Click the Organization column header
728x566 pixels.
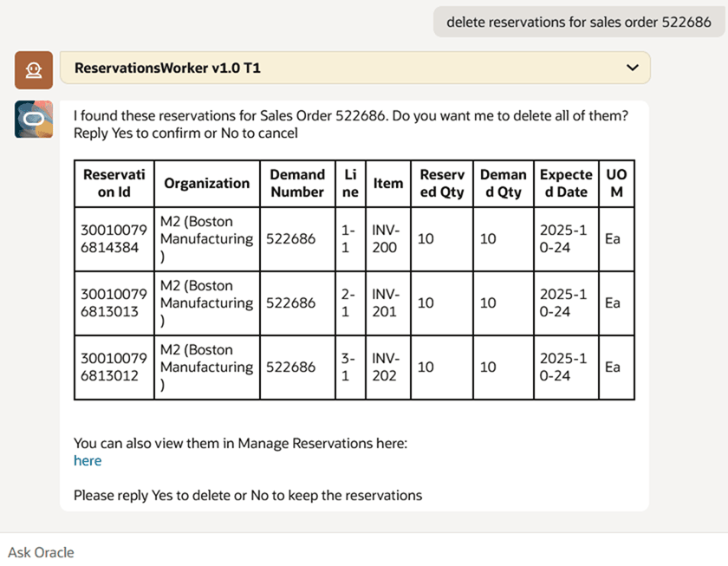tap(206, 183)
